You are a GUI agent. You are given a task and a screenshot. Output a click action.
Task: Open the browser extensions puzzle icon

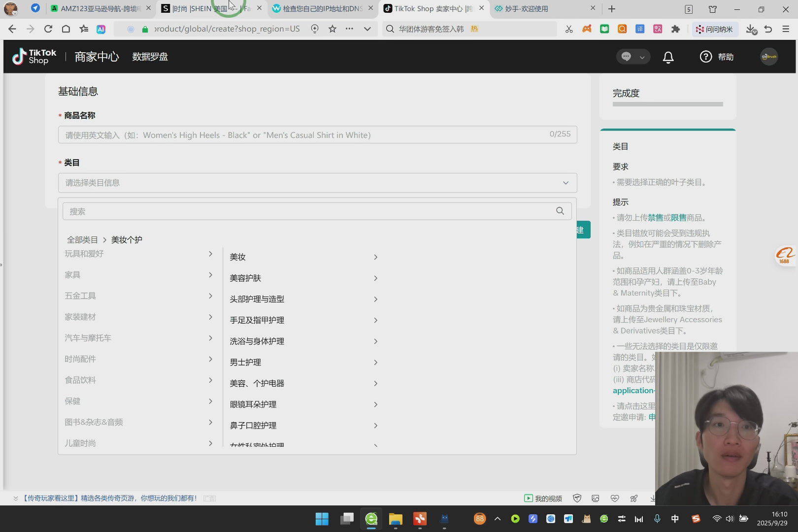675,29
